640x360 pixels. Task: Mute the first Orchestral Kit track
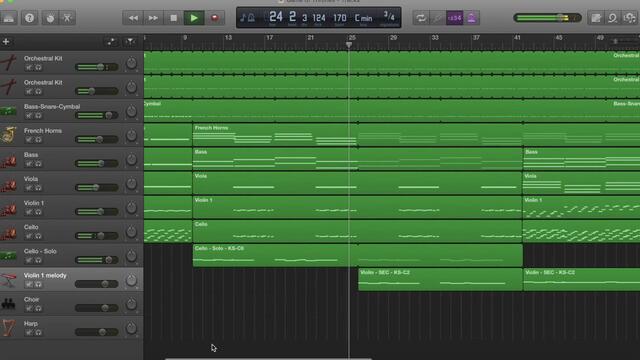29,67
